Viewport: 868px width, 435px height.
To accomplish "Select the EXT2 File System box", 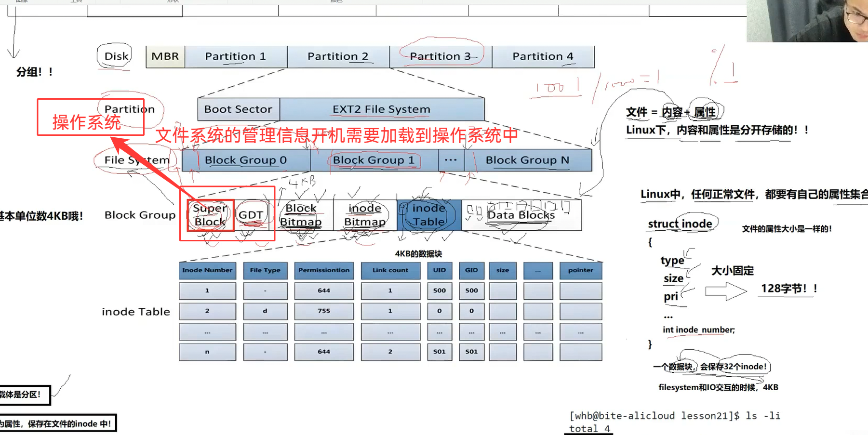I will 381,109.
